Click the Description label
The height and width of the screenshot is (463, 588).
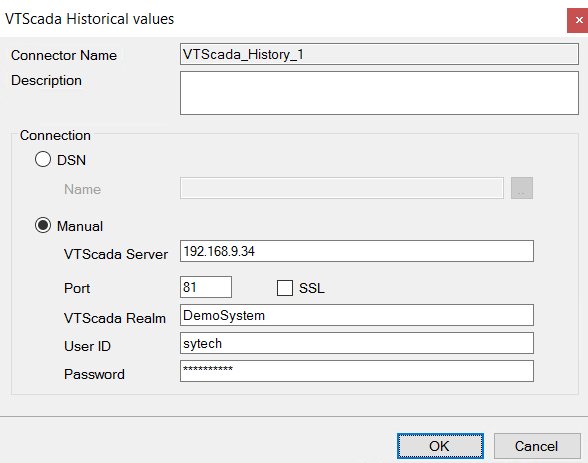click(46, 80)
